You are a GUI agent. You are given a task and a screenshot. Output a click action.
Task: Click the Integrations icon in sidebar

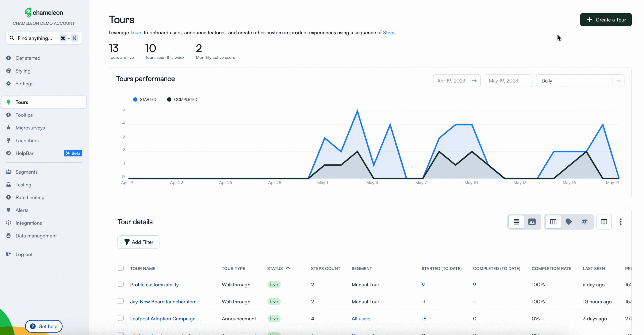tap(9, 223)
